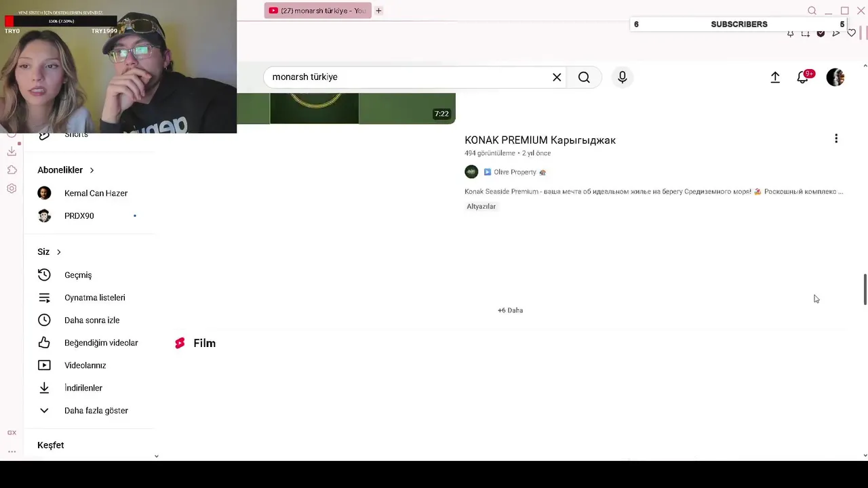
Task: Open the Olive Property channel name link
Action: pos(515,172)
